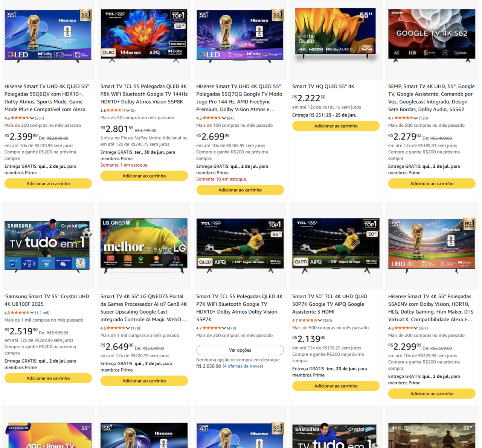Open TCL 55" QLED AiPQ image

(240, 245)
